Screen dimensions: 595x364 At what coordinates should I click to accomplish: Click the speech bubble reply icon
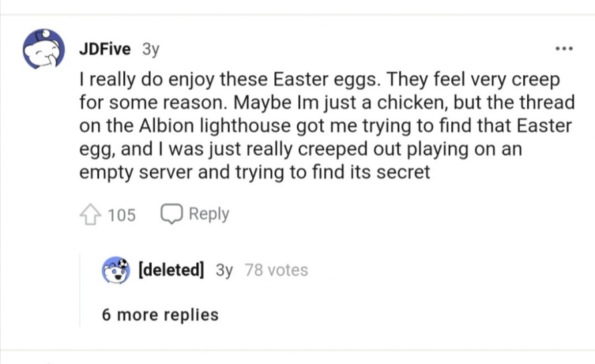172,214
